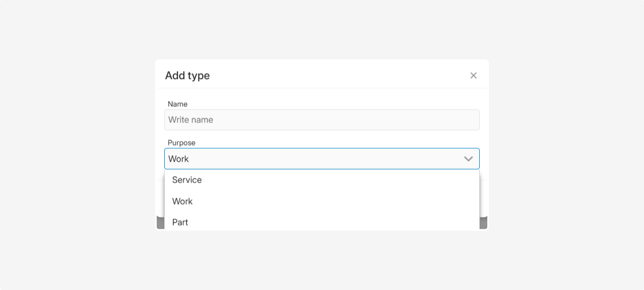
Task: Select Service from the Purpose list
Action: [187, 180]
